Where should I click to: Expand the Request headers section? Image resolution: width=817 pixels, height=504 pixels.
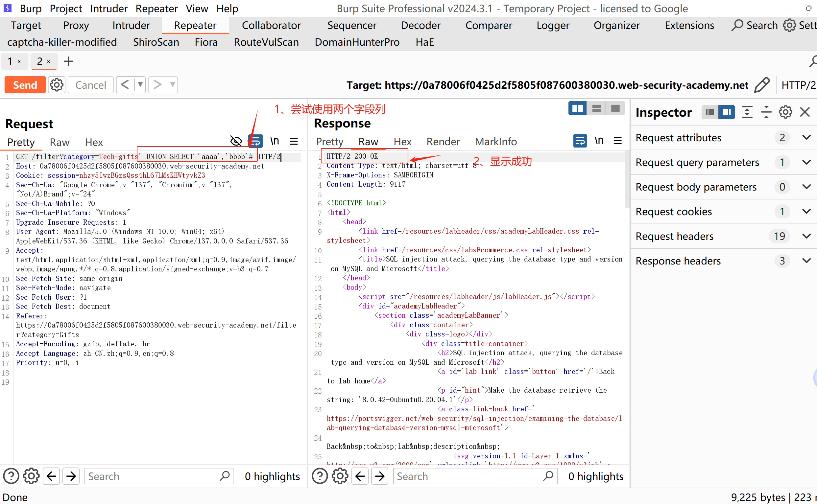806,236
